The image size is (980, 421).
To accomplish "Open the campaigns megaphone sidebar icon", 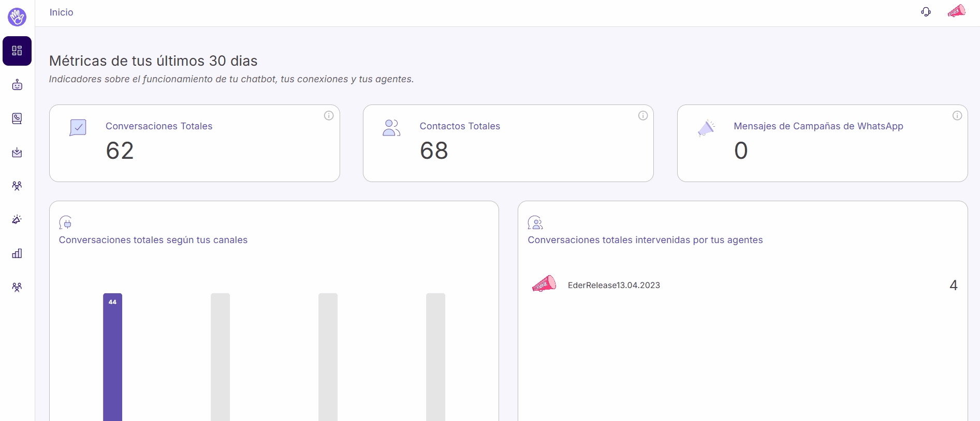I will click(17, 219).
